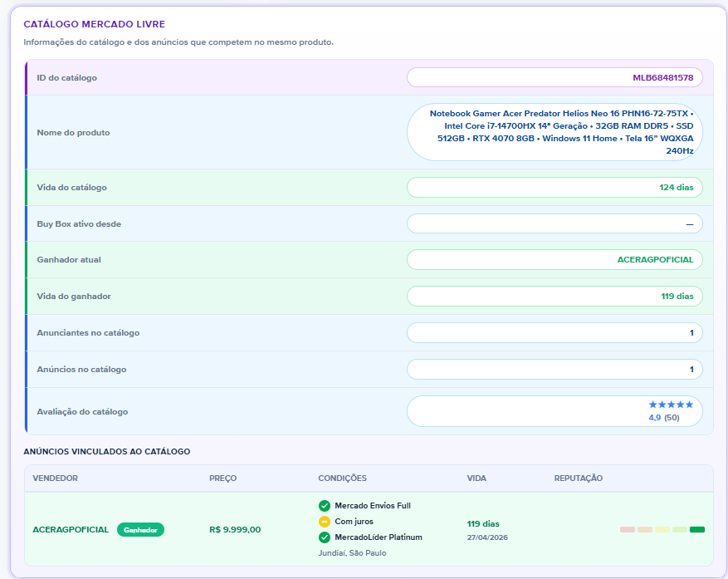The image size is (728, 579).
Task: Click the R$ 9.999,00 price
Action: [235, 530]
